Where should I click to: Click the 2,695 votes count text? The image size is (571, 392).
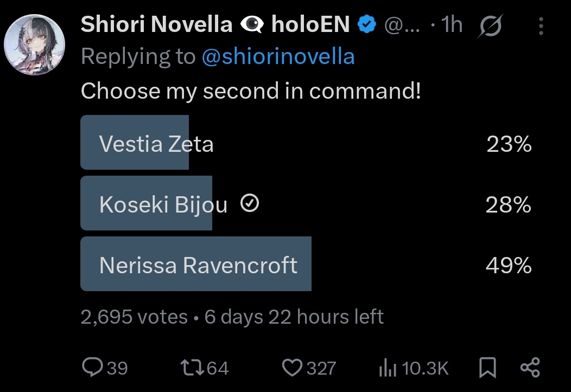click(x=134, y=317)
